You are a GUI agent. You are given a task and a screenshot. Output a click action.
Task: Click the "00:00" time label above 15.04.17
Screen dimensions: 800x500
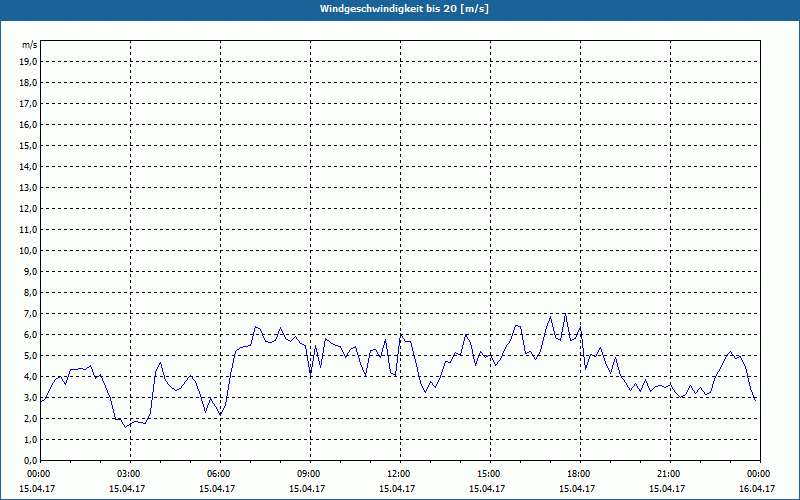pyautogui.click(x=38, y=474)
